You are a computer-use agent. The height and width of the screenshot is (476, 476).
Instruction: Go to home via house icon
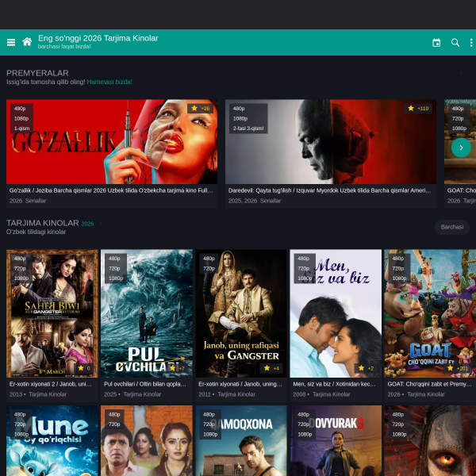[27, 42]
